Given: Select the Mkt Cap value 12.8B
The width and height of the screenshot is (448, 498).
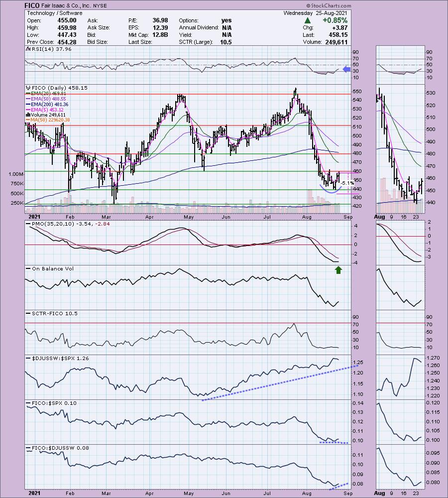Looking at the screenshot, I should (x=160, y=35).
